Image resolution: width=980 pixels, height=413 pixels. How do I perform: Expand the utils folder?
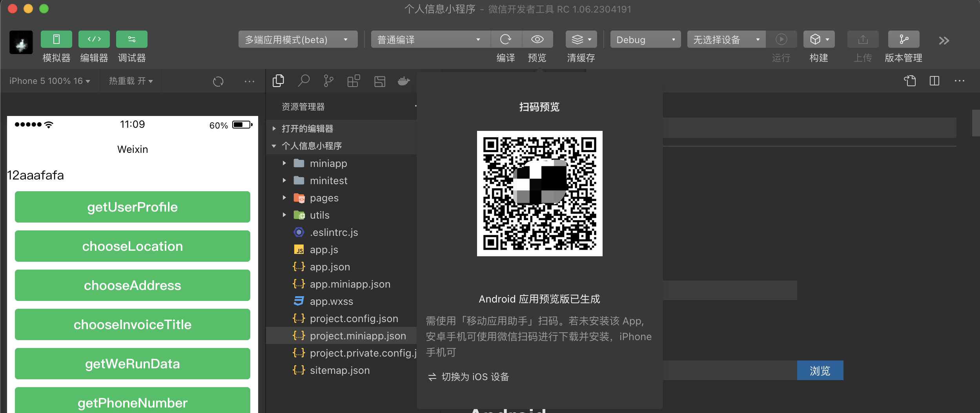pyautogui.click(x=341, y=215)
